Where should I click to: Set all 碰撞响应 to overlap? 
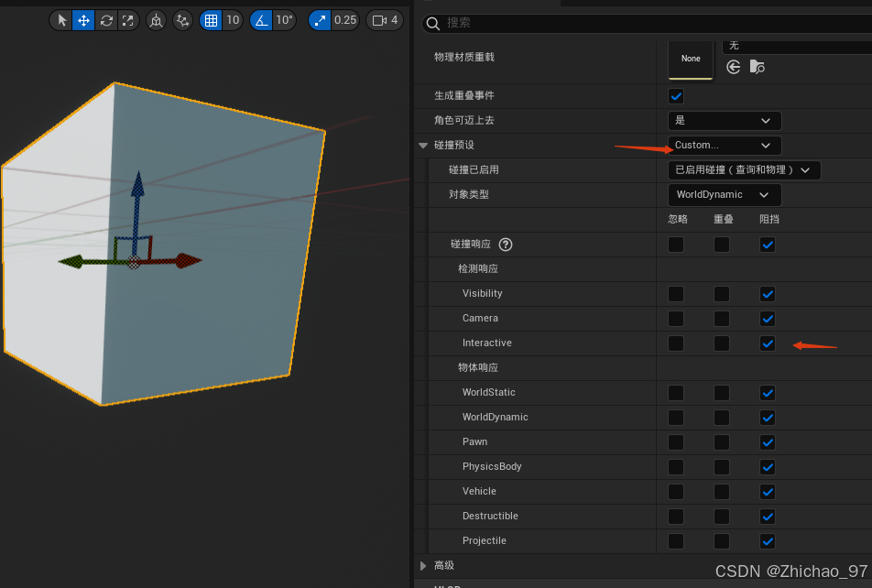(x=722, y=245)
